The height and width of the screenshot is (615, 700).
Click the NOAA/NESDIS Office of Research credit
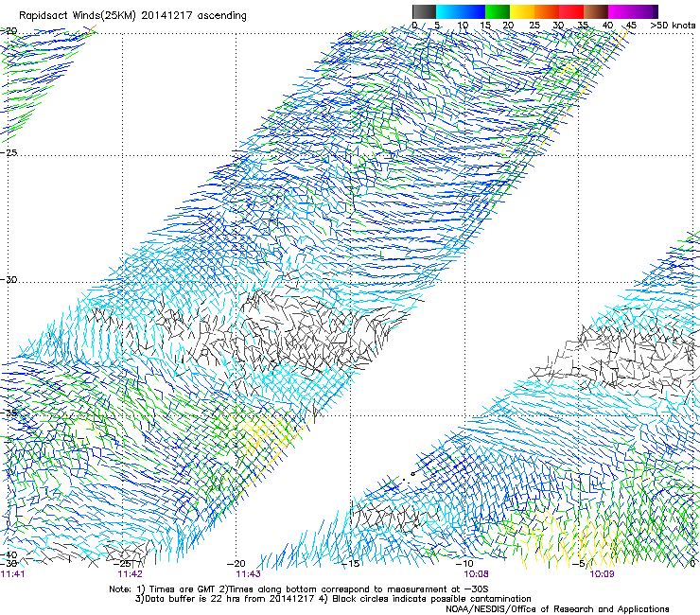tap(557, 609)
